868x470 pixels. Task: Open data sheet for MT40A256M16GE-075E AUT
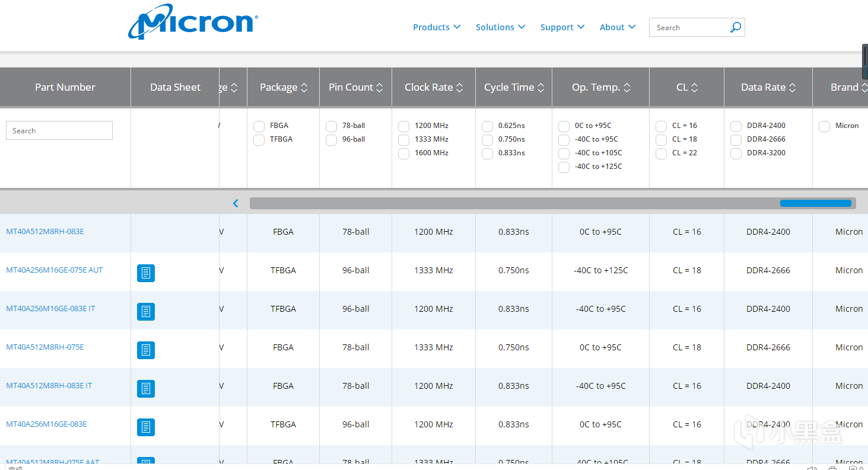[x=146, y=273]
